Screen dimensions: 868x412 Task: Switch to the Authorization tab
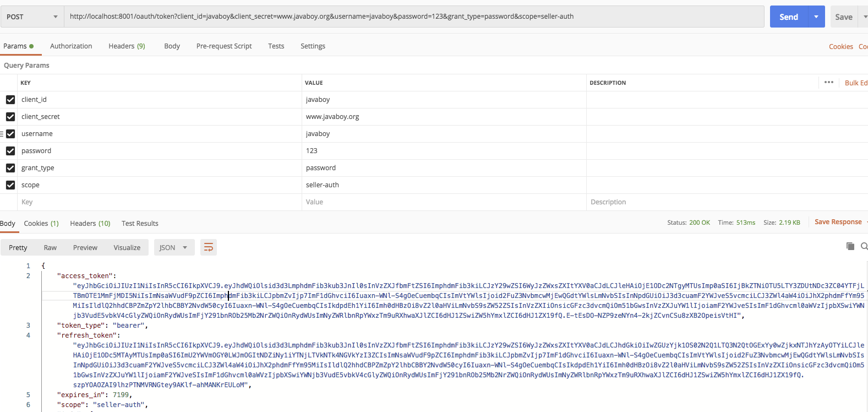71,46
